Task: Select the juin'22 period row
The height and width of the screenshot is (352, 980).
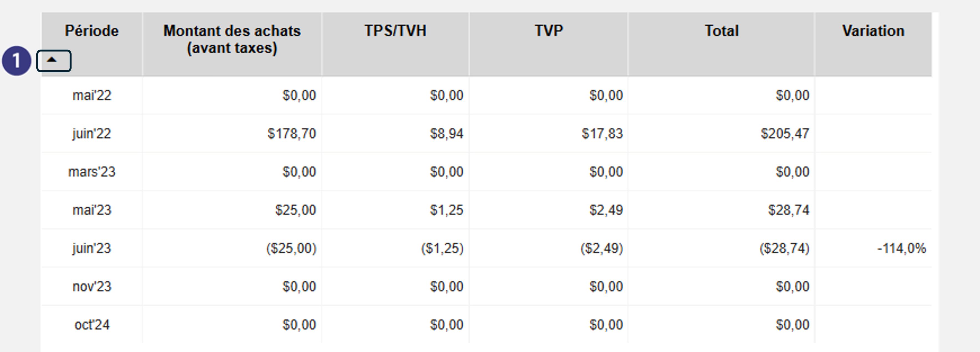Action: tap(486, 133)
